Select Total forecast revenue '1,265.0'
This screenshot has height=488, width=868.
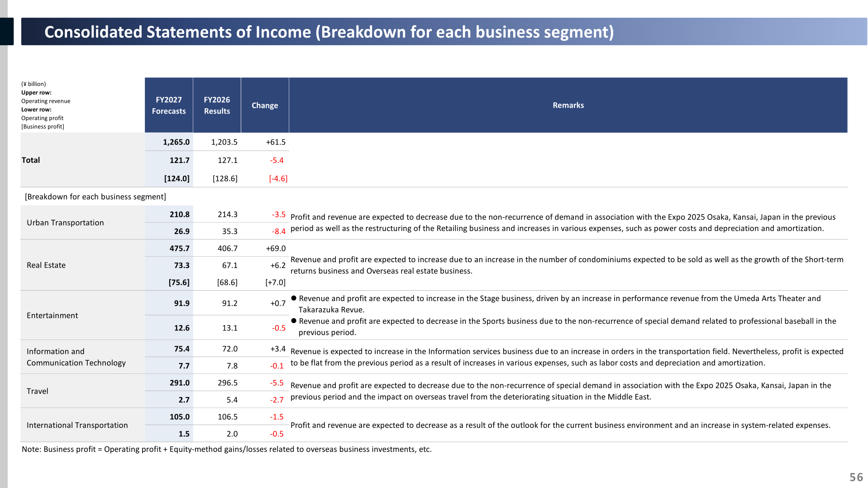[176, 142]
